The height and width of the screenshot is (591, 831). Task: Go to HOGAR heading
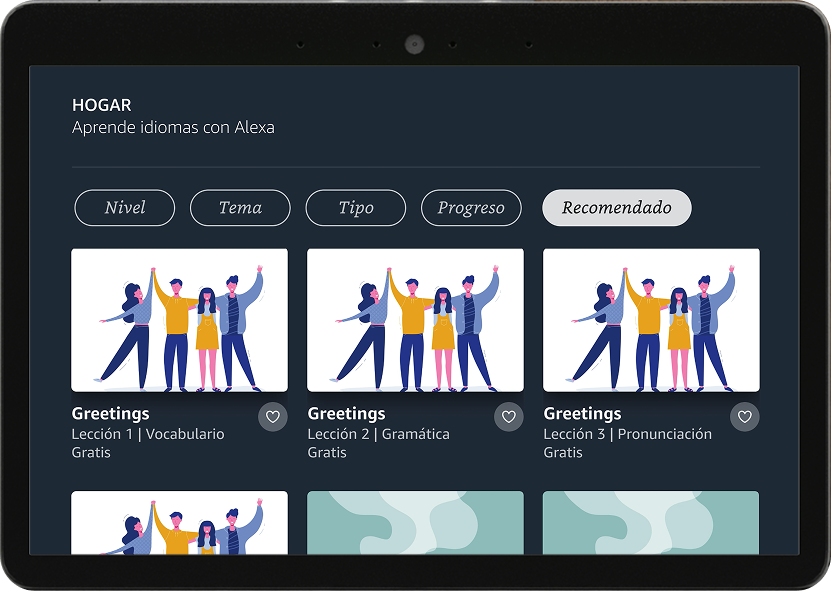tap(102, 105)
